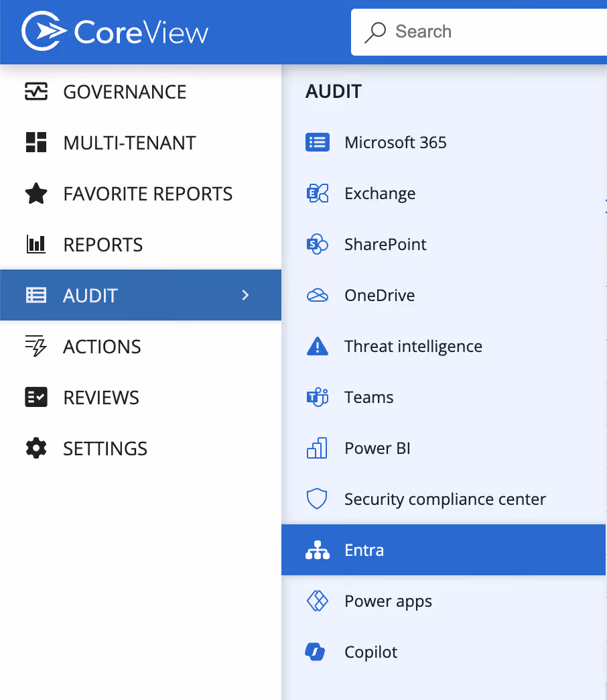Expand the AUDIT submenu chevron

click(245, 295)
